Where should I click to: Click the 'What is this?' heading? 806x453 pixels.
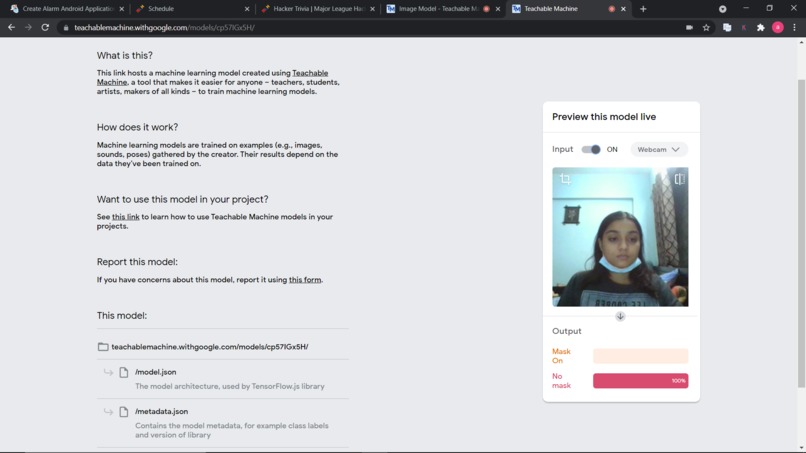125,56
